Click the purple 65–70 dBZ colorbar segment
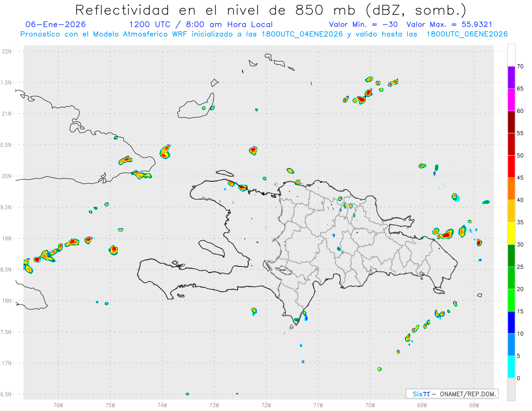Image resolution: width=532 pixels, height=411 pixels. tap(511, 78)
